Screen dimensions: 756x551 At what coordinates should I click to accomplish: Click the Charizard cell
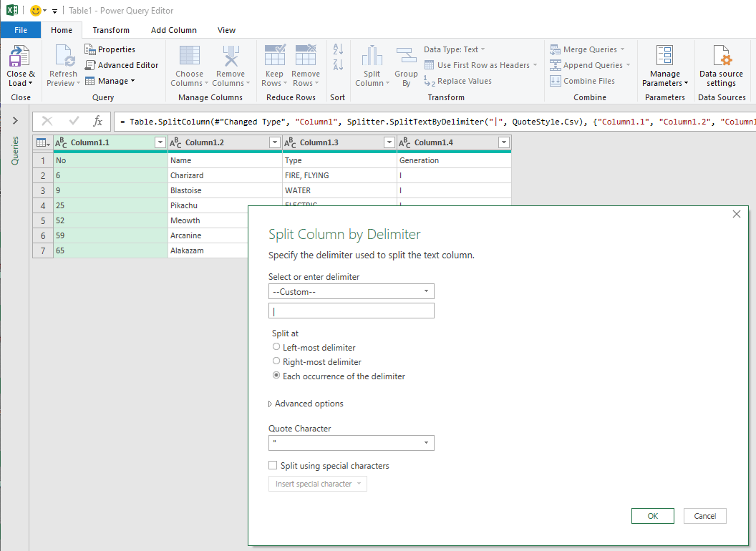[x=225, y=175]
